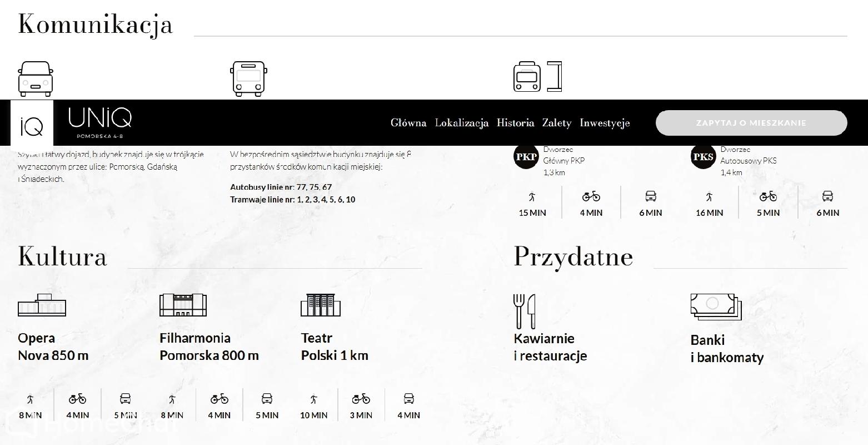This screenshot has height=445, width=868.
Task: Click the Kultura section heading
Action: tap(62, 256)
